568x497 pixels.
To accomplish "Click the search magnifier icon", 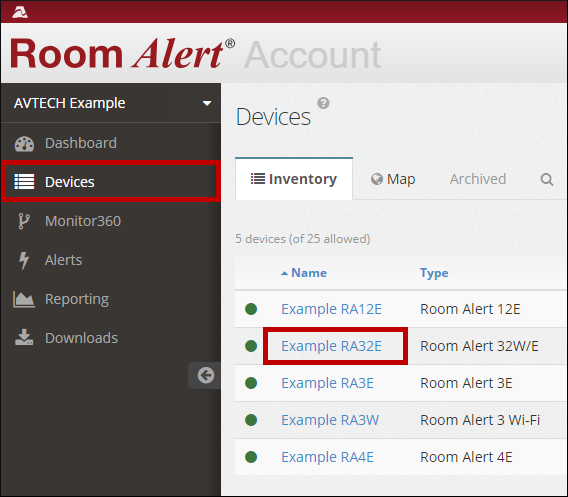I will click(x=547, y=179).
